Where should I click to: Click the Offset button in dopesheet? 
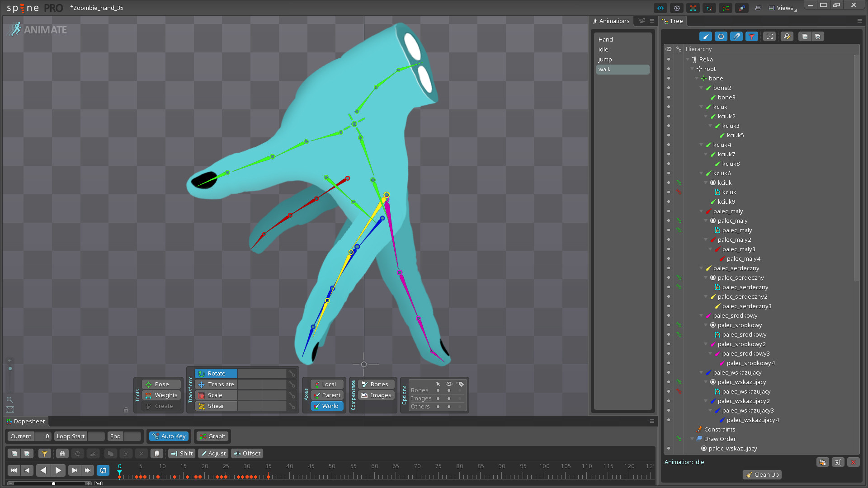pyautogui.click(x=247, y=453)
